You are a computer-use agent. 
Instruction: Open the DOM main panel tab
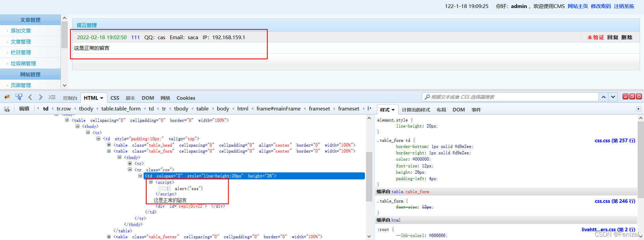pos(148,98)
